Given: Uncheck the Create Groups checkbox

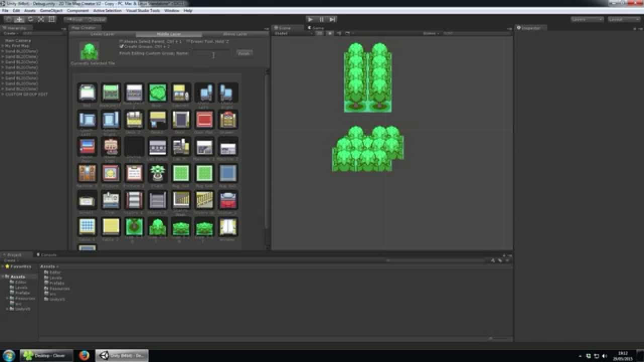Looking at the screenshot, I should coord(121,46).
